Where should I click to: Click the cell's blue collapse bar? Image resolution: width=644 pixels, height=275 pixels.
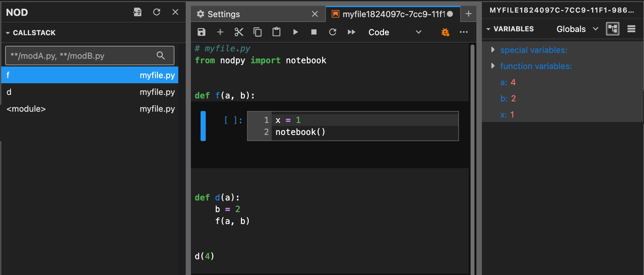203,126
